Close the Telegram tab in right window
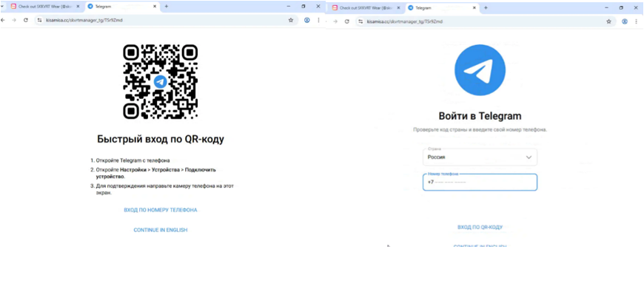The image size is (644, 306). [x=474, y=8]
